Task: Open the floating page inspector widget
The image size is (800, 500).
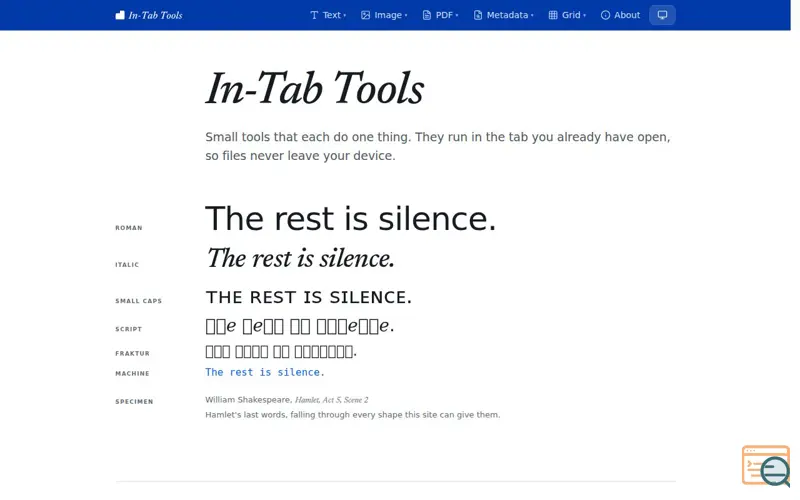Action: (x=766, y=465)
